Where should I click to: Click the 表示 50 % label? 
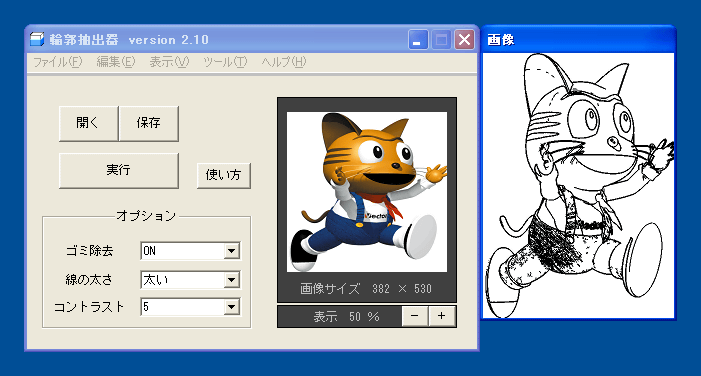click(346, 317)
